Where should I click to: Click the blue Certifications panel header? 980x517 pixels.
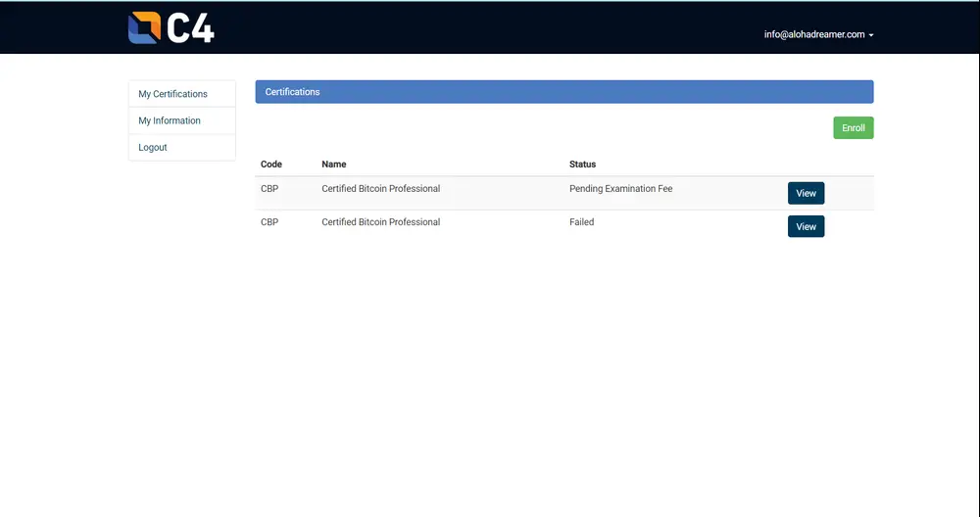pos(563,92)
